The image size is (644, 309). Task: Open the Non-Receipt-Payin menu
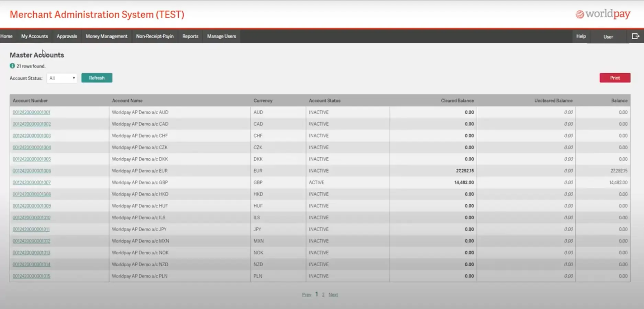coord(155,36)
